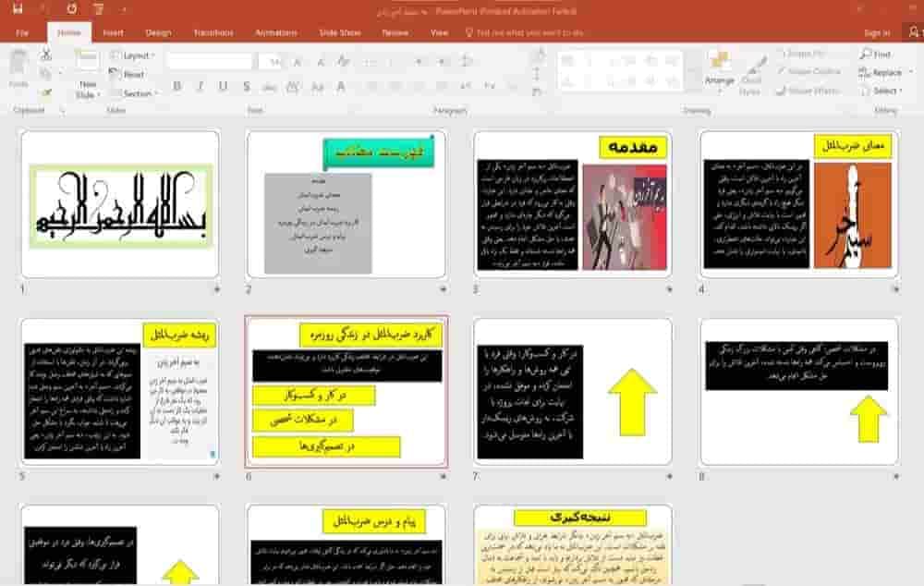Click the Find button
The image size is (924, 586).
coord(875,55)
